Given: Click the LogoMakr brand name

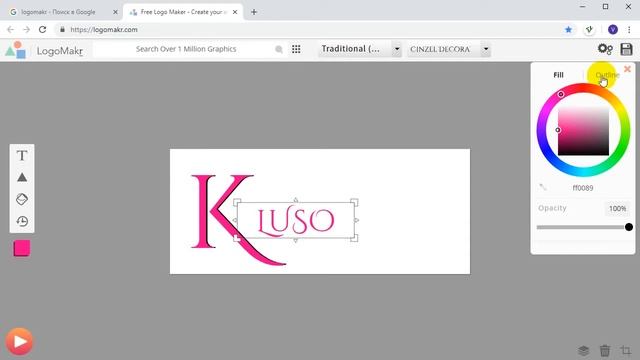Looking at the screenshot, I should (x=60, y=51).
